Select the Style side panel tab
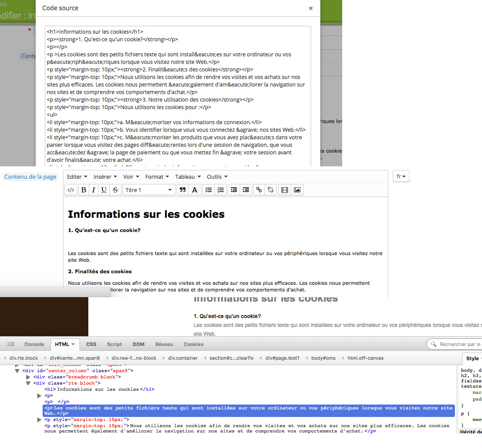Viewport: 482px width, 448px height. point(473,358)
